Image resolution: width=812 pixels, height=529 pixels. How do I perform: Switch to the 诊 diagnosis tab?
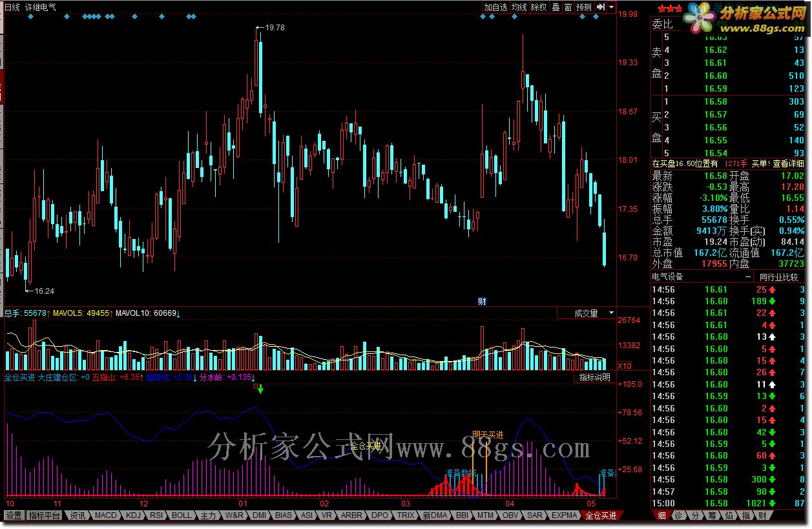pyautogui.click(x=678, y=515)
